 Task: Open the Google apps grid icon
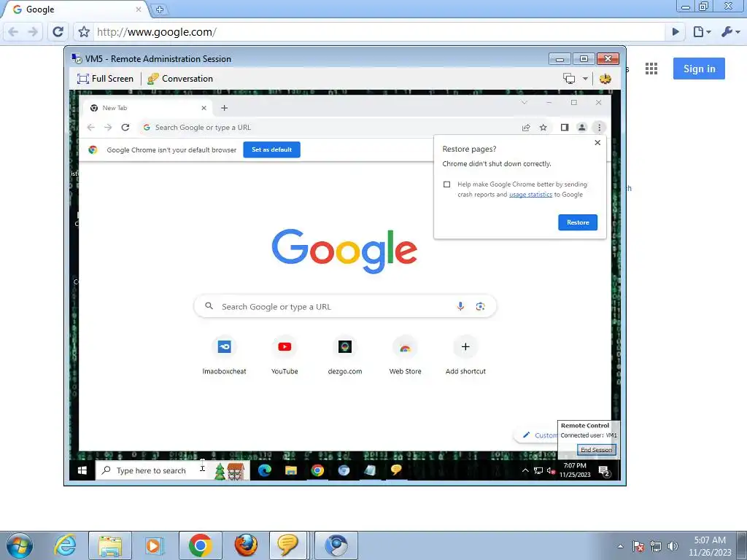pyautogui.click(x=651, y=69)
